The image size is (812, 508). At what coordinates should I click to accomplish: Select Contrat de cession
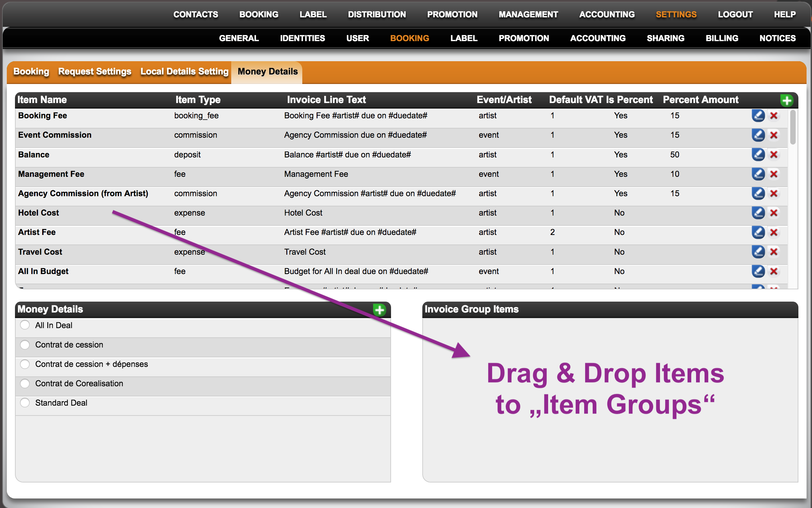(x=25, y=344)
